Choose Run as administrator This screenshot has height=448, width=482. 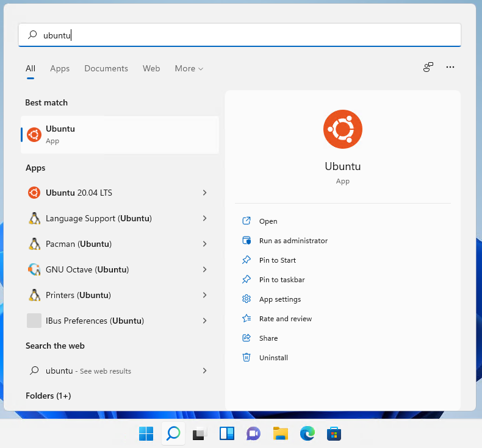293,241
